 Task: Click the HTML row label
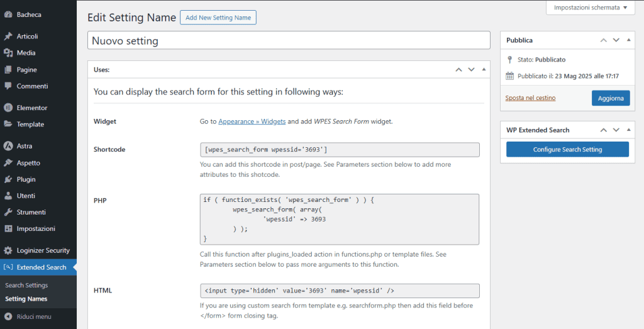103,291
